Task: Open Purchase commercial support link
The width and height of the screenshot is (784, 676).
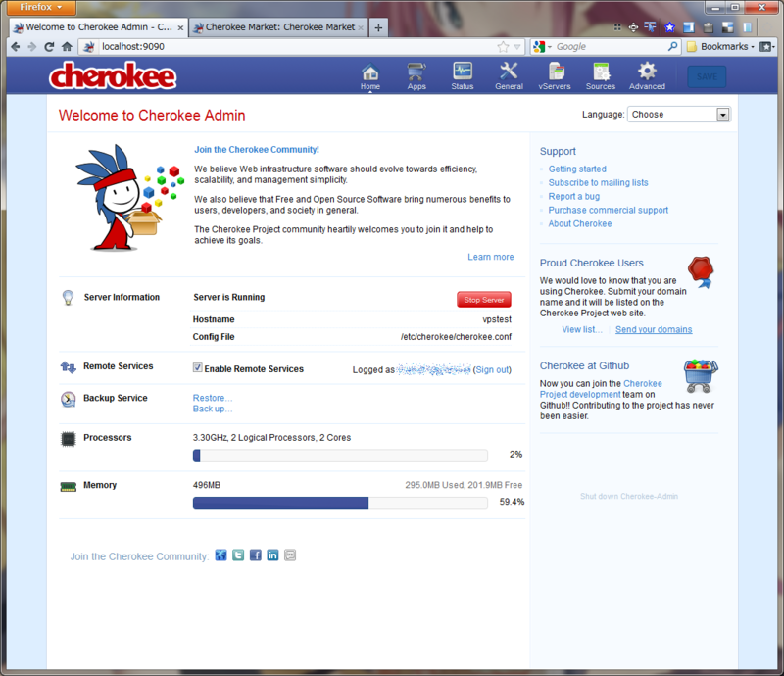Action: 608,210
